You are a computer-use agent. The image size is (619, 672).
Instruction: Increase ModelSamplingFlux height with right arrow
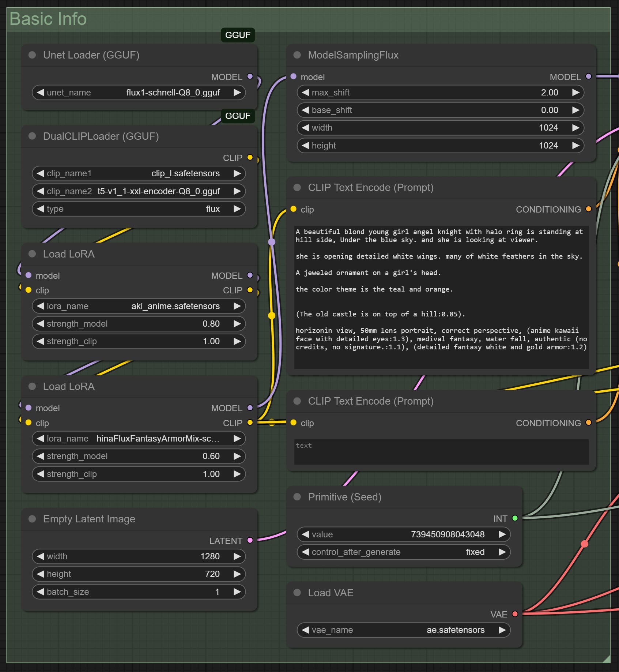click(x=576, y=146)
